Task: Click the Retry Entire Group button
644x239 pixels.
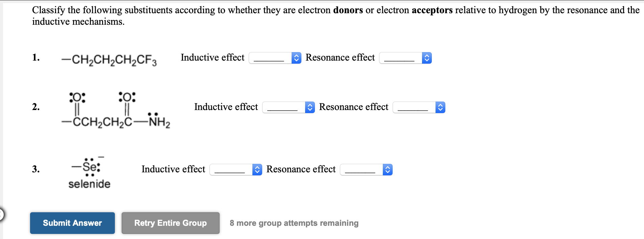Action: click(170, 223)
